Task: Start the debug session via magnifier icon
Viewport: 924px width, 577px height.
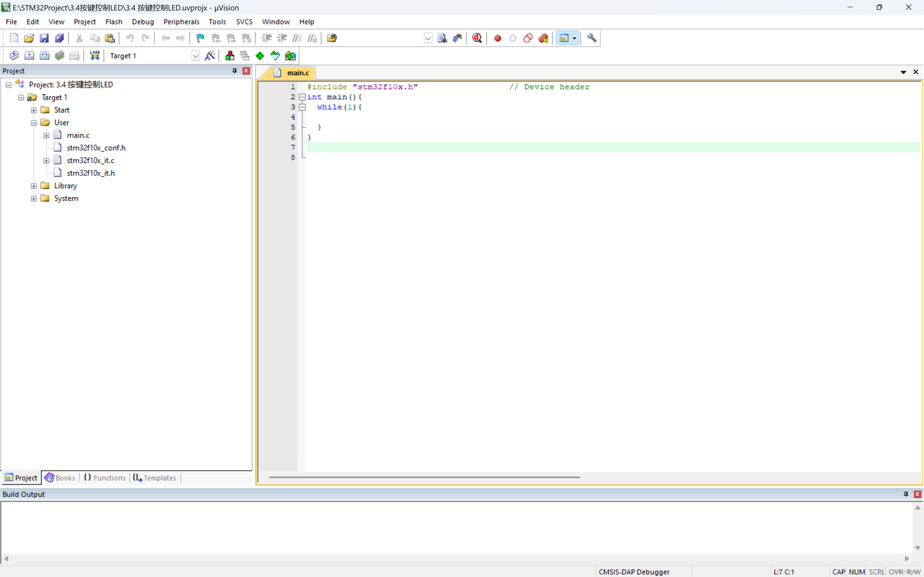Action: click(x=477, y=38)
